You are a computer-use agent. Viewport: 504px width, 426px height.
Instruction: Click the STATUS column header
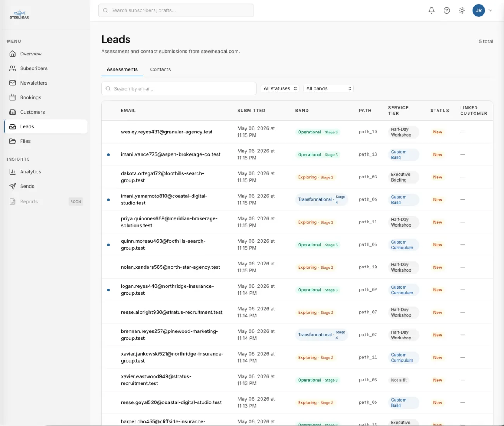(x=440, y=111)
